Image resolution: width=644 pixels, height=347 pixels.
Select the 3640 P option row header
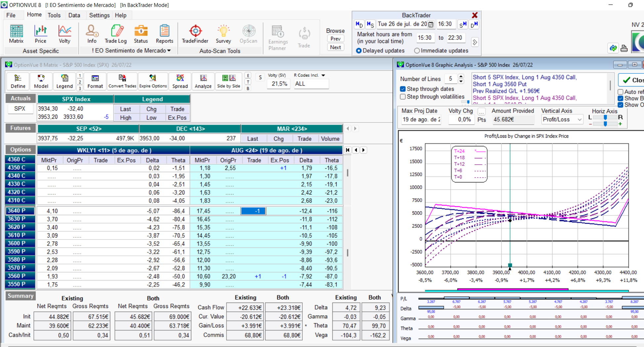tap(20, 211)
